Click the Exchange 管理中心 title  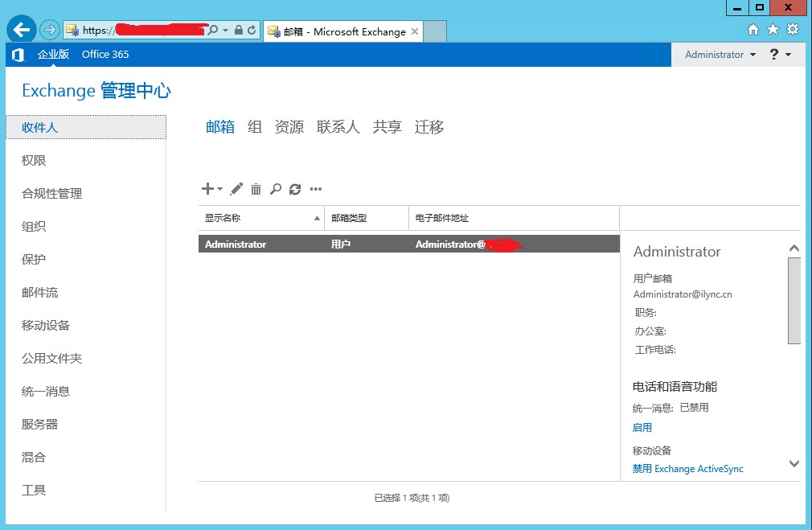96,91
